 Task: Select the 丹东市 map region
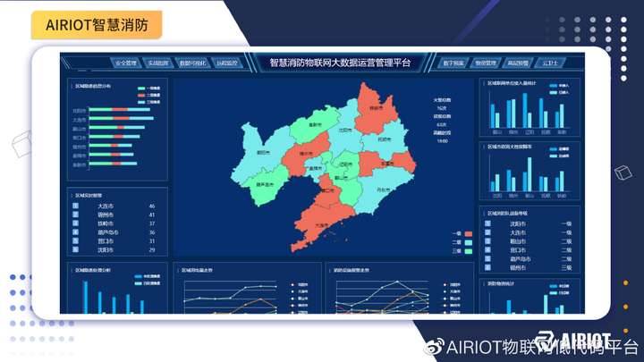pos(383,190)
